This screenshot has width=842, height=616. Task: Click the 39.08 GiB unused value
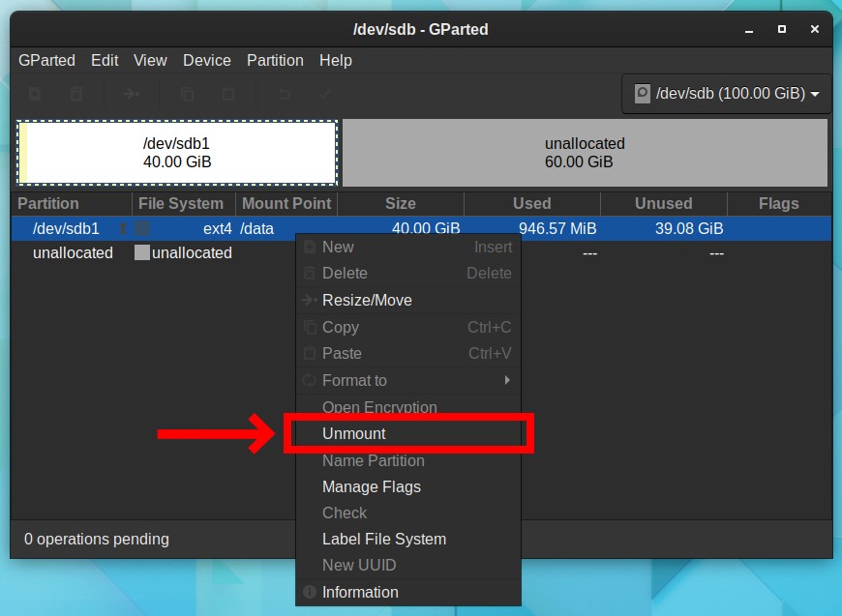689,228
